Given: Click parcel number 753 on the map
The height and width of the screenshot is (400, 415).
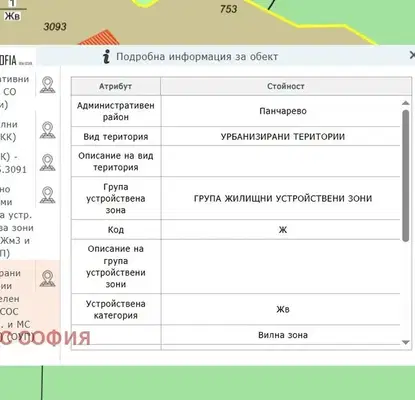Looking at the screenshot, I should (x=229, y=9).
